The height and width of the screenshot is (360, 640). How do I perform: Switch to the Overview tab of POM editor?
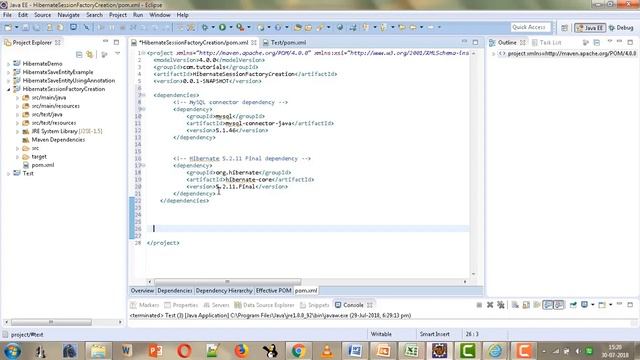coord(142,291)
